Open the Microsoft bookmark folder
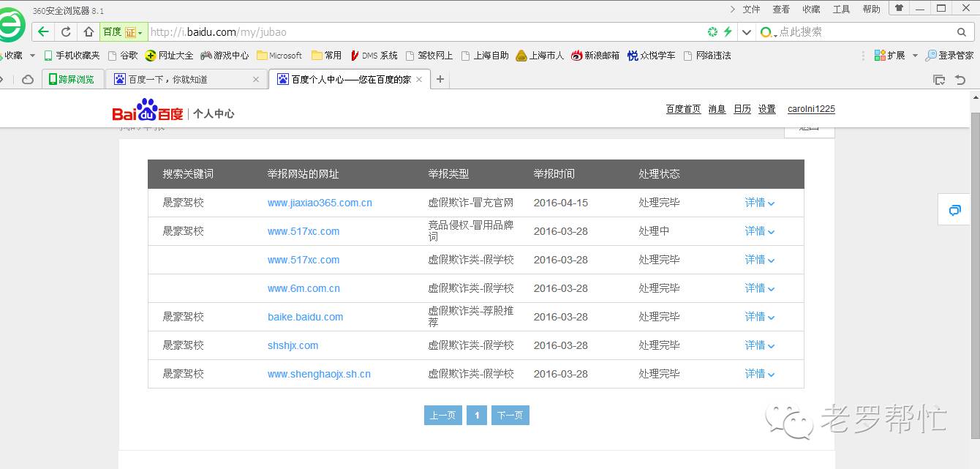The height and width of the screenshot is (469, 980). [x=279, y=56]
